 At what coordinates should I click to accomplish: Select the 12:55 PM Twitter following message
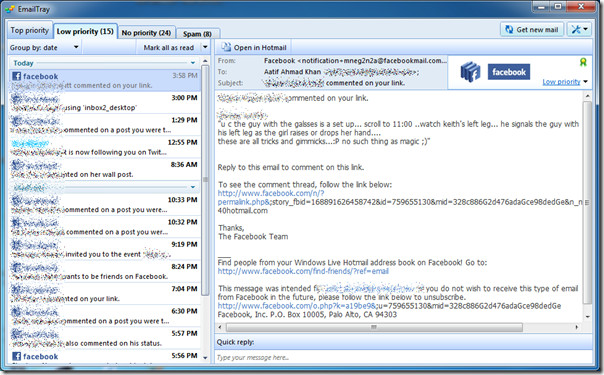(105, 147)
